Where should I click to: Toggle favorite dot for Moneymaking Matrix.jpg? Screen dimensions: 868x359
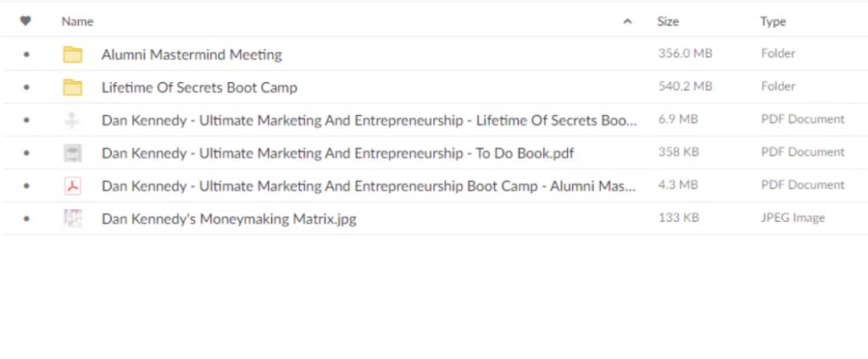(x=26, y=219)
